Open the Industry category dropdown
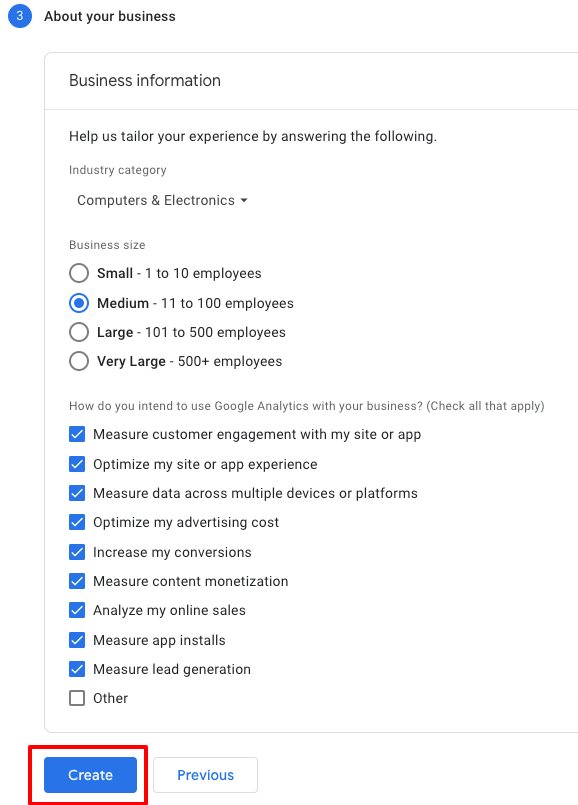The height and width of the screenshot is (805, 578). [x=162, y=200]
